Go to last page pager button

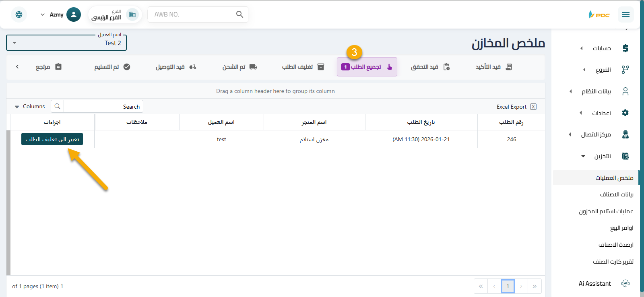coord(535,286)
